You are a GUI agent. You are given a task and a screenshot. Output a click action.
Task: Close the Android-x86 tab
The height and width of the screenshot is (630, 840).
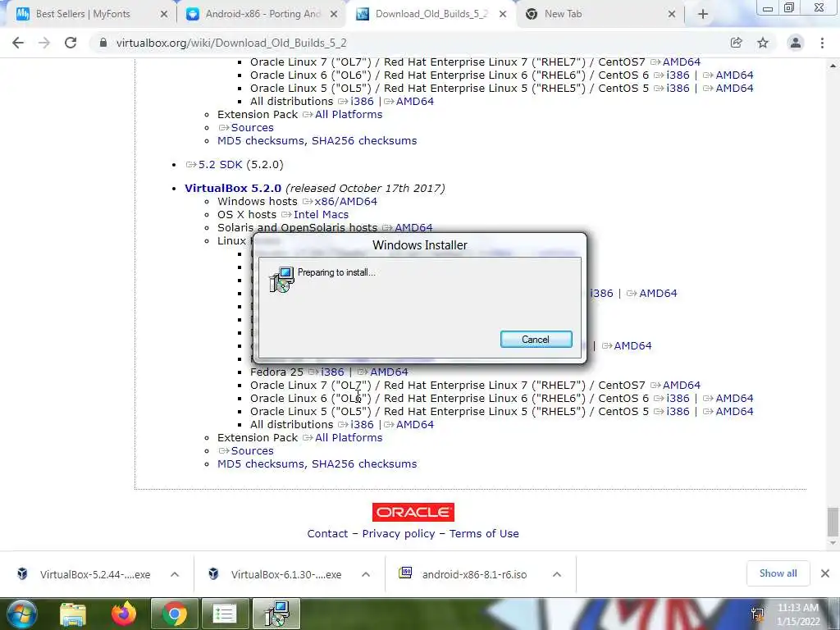334,15
